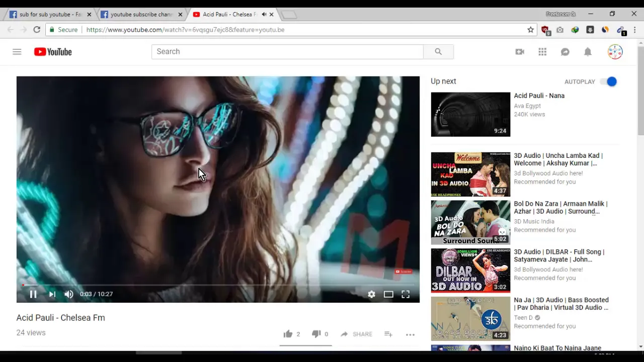Switch to theater mode
This screenshot has width=644, height=362.
388,295
